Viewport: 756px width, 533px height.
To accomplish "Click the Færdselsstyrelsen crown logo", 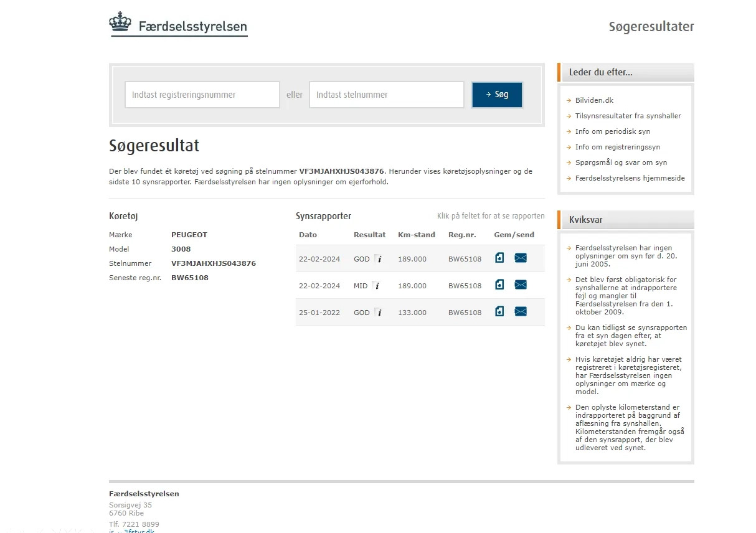I will click(120, 22).
